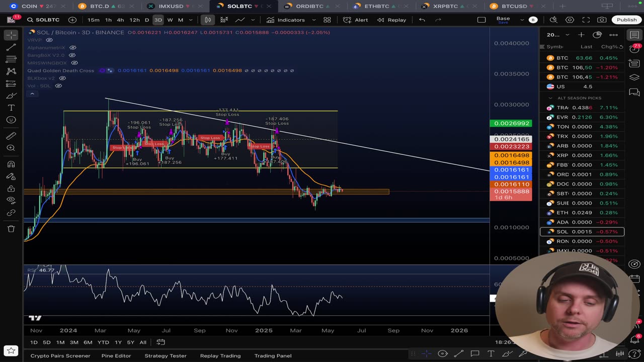Open the candlestick chart type button
The image size is (644, 362).
(208, 20)
